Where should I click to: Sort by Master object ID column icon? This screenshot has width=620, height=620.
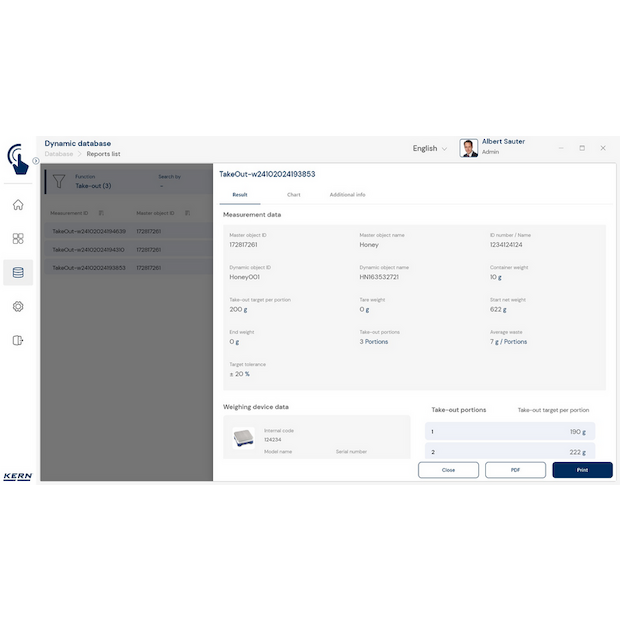point(187,213)
